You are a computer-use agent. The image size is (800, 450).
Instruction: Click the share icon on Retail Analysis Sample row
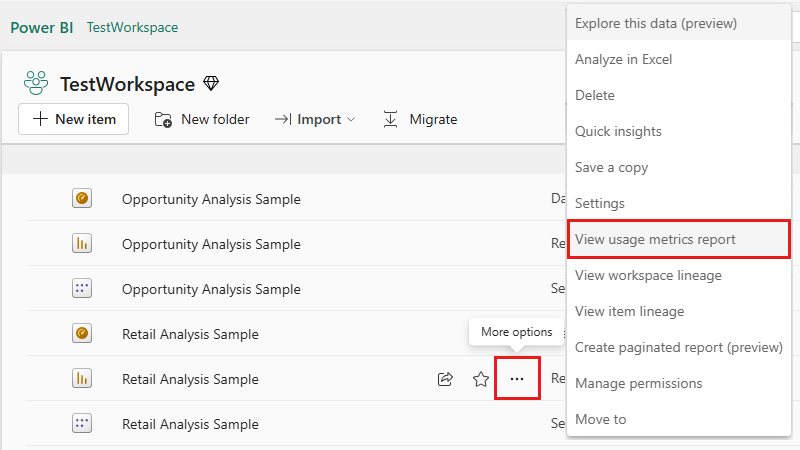(x=445, y=379)
